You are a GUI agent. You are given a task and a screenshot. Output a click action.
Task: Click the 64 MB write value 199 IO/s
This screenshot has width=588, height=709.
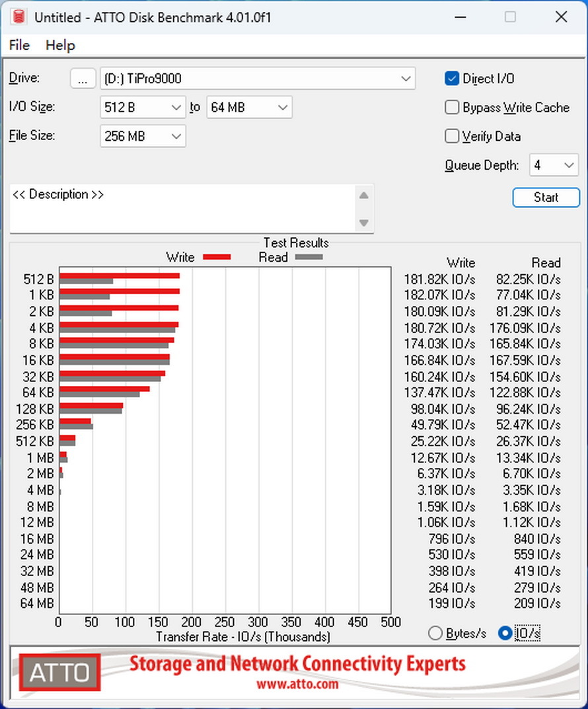coord(452,603)
